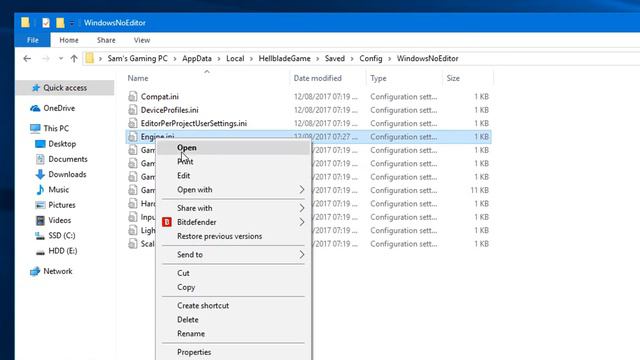This screenshot has height=360, width=640.
Task: Open Properties from the context menu
Action: (234, 352)
